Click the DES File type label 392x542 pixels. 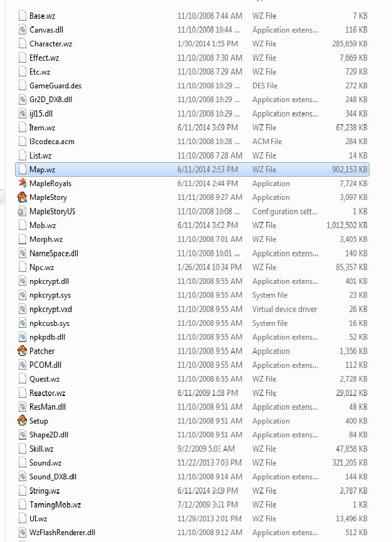(265, 86)
